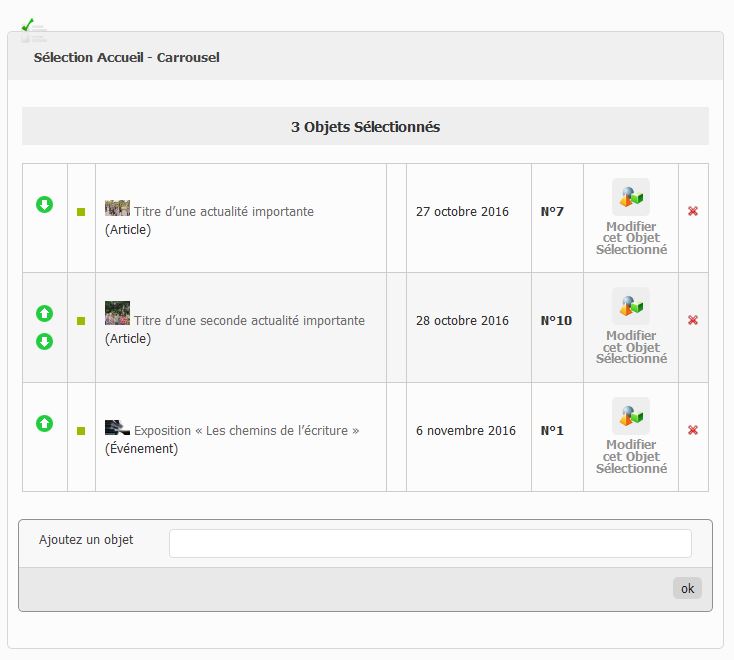Toggle green status square of Exposition event

[x=81, y=431]
